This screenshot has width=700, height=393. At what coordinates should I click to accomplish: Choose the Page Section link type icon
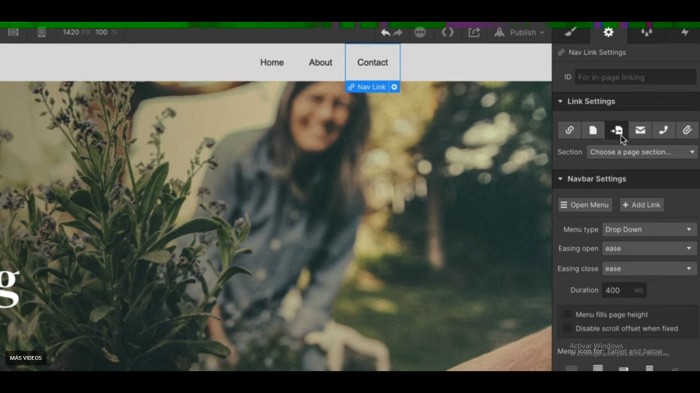pyautogui.click(x=617, y=130)
